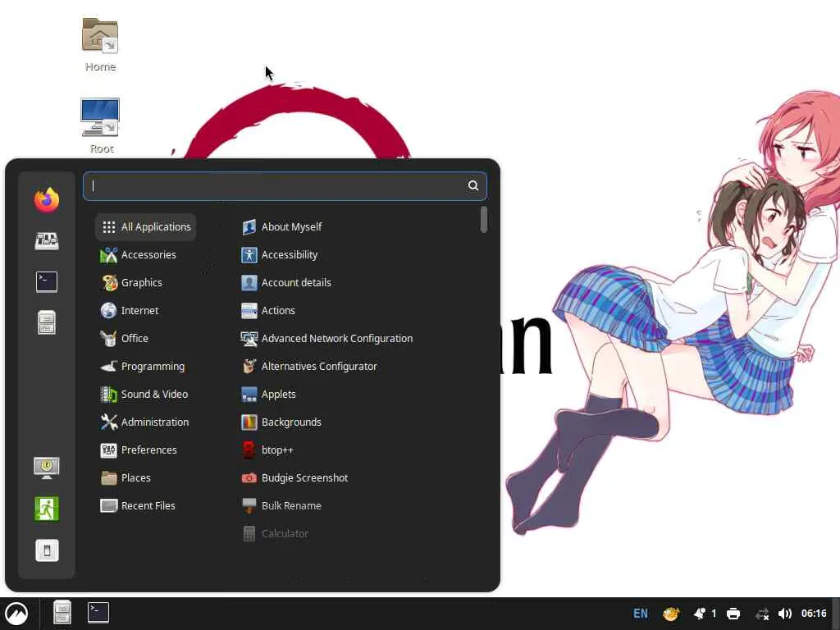This screenshot has width=840, height=630.
Task: Open the Actions application
Action: [268, 310]
